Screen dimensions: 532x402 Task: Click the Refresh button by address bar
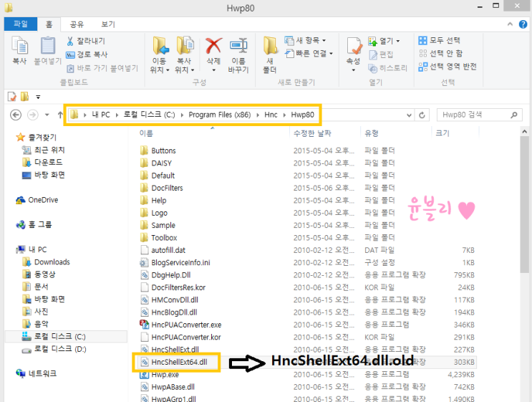point(422,115)
